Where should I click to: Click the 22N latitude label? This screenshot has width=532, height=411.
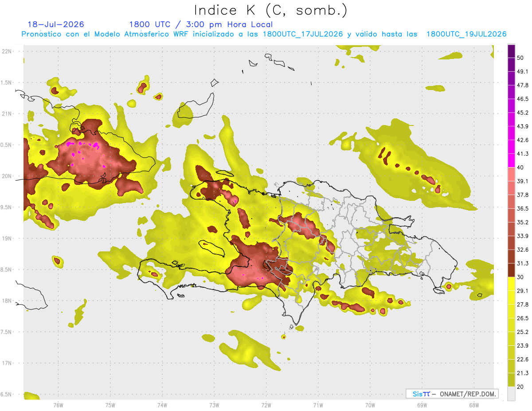[7, 51]
